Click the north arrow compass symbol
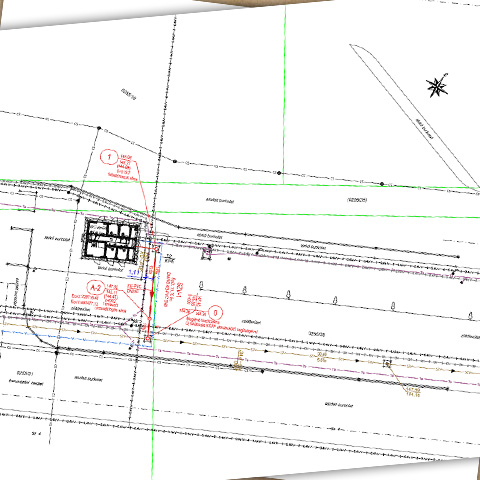Viewport: 480px width, 480px height. (x=437, y=85)
